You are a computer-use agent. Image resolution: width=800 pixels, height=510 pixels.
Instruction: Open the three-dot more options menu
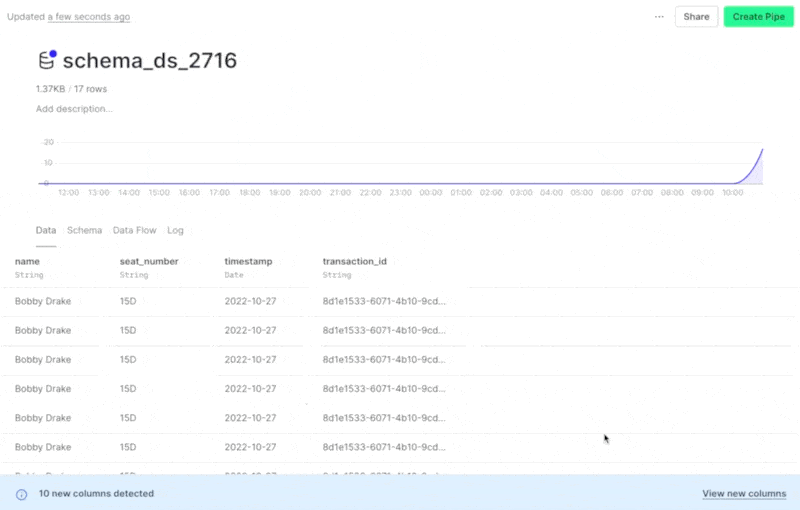click(659, 17)
